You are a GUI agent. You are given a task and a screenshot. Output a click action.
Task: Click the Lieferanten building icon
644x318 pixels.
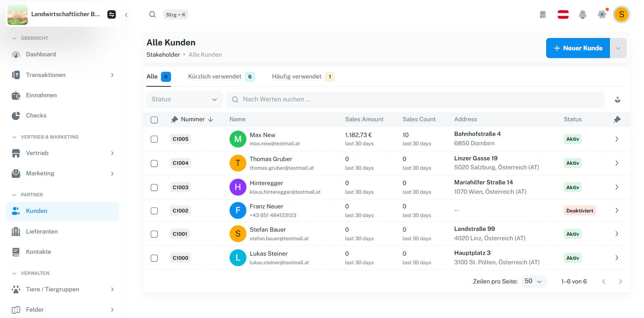16,232
